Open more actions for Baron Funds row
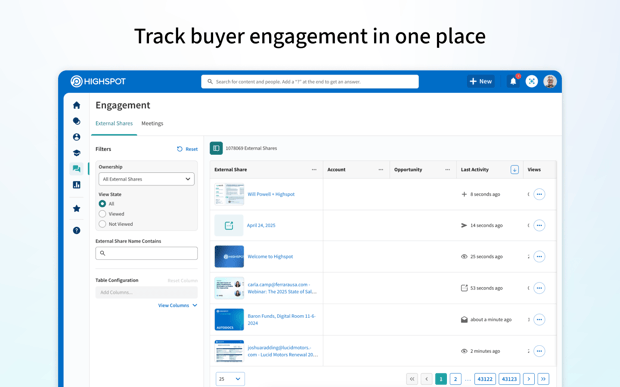The height and width of the screenshot is (387, 620). [x=539, y=319]
